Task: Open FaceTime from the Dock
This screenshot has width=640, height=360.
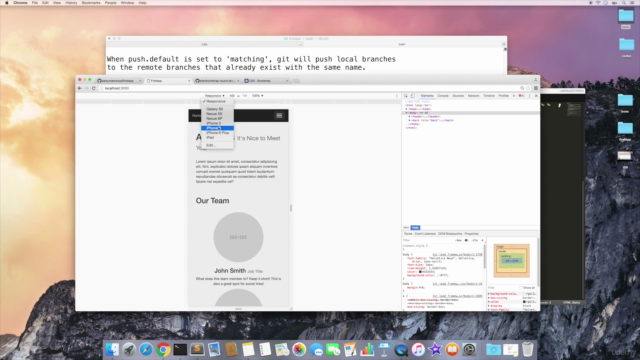Action: pos(333,349)
